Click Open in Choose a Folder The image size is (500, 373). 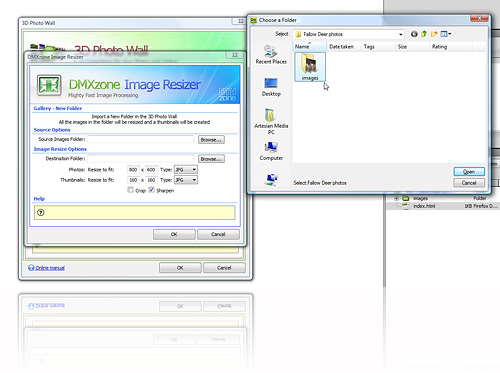coord(469,172)
